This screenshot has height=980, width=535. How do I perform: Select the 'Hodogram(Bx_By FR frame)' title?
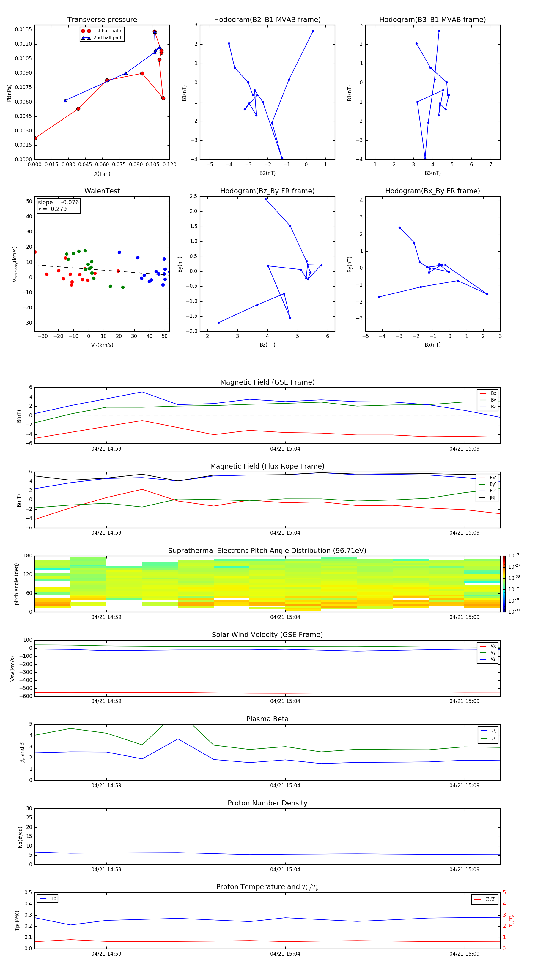[x=432, y=191]
